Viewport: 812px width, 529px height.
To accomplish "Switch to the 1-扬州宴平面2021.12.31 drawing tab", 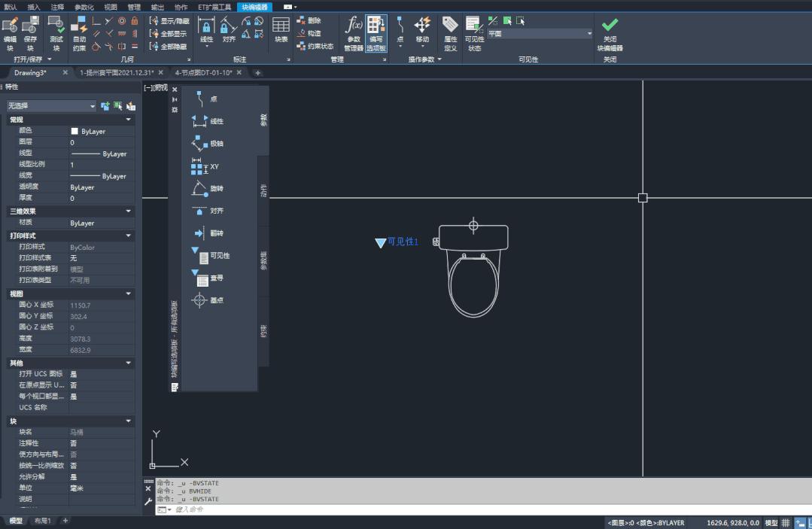I will tap(117, 73).
